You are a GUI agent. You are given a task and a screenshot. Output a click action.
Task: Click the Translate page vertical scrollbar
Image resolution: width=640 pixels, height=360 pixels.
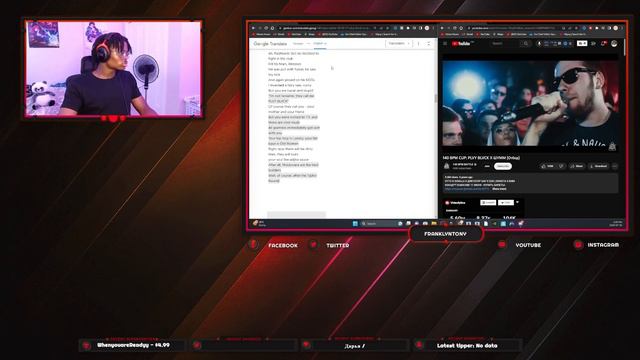pos(435,98)
